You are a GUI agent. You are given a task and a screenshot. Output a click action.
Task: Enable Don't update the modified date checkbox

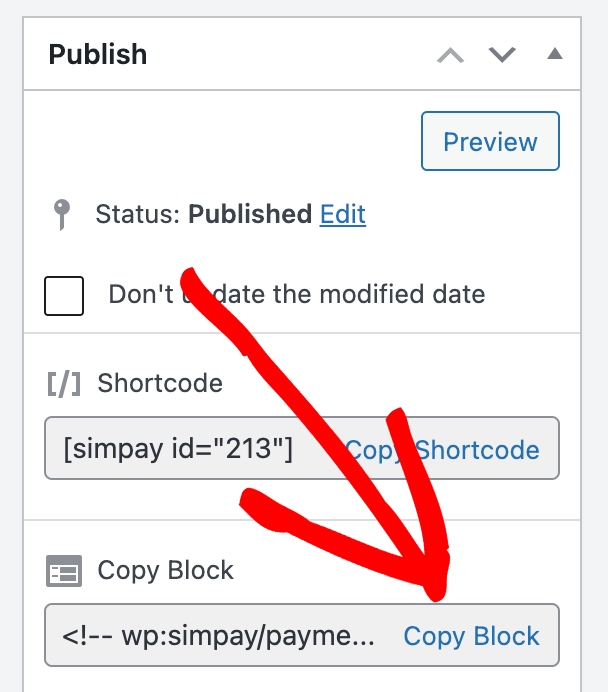(64, 296)
